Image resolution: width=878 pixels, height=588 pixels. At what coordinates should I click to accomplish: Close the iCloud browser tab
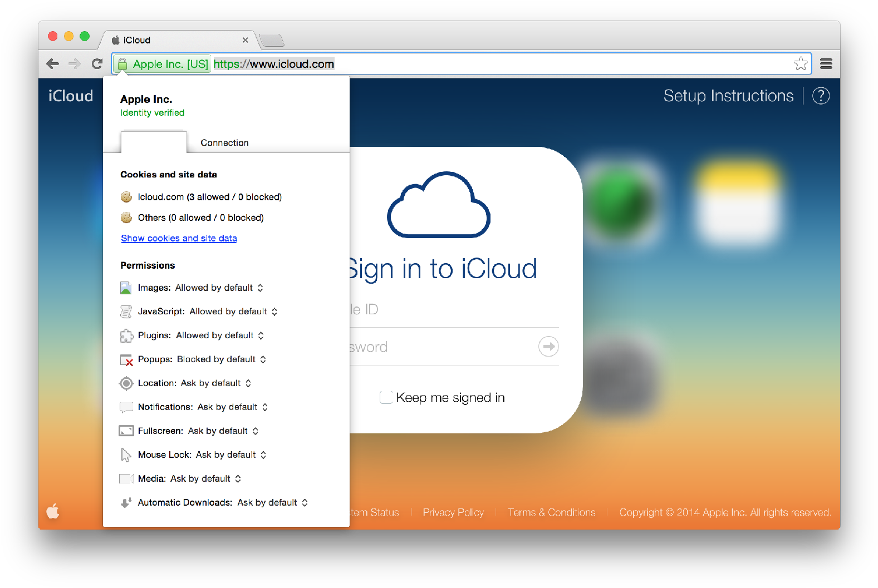[x=245, y=40]
